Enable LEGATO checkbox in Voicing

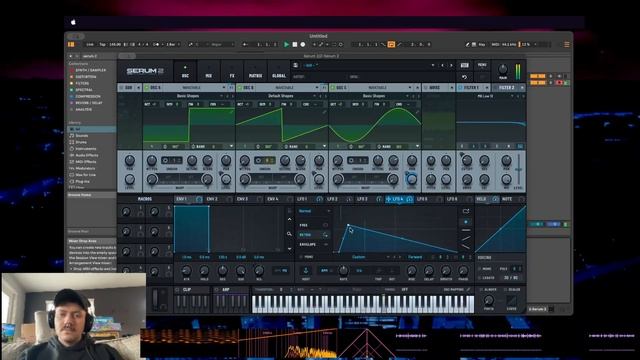pyautogui.click(x=480, y=278)
